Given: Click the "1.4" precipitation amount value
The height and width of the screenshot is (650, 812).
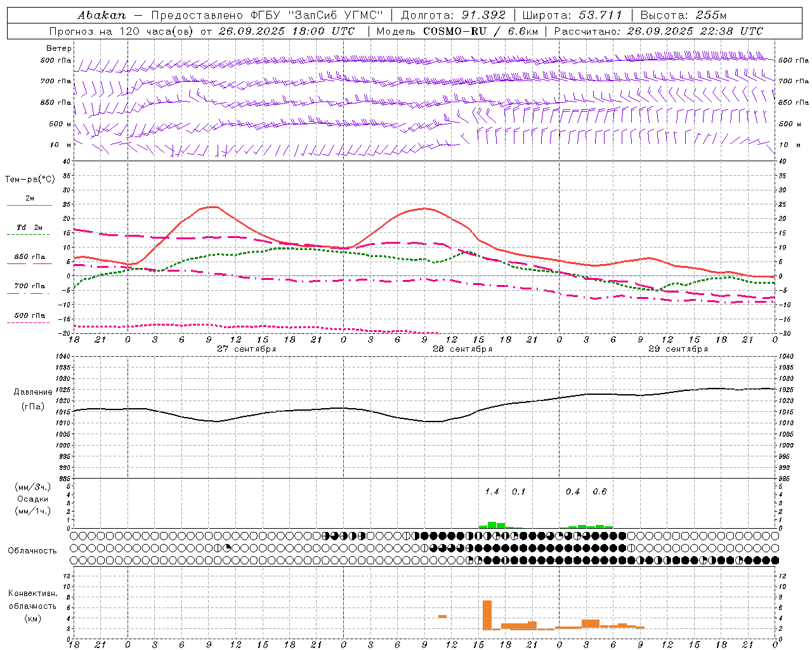Looking at the screenshot, I should point(492,492).
